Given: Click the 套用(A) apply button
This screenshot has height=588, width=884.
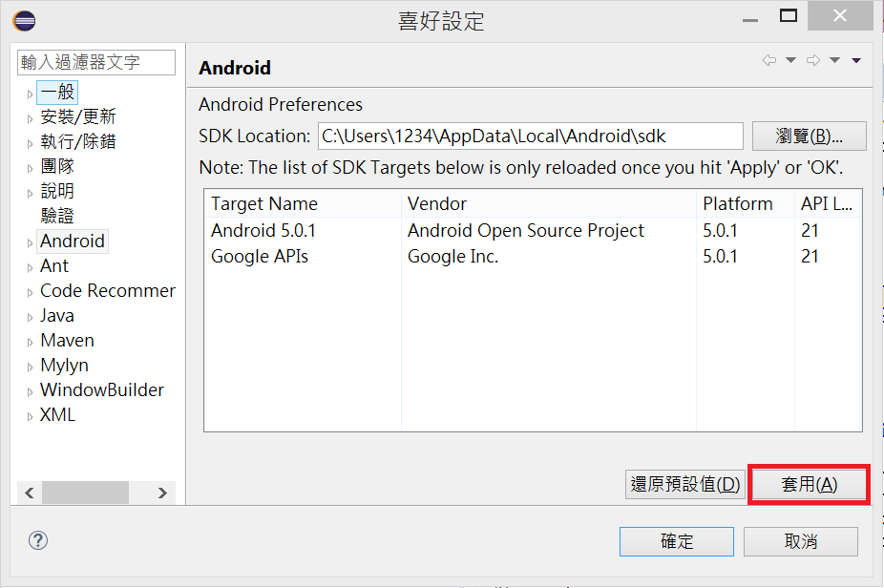Looking at the screenshot, I should [x=809, y=484].
